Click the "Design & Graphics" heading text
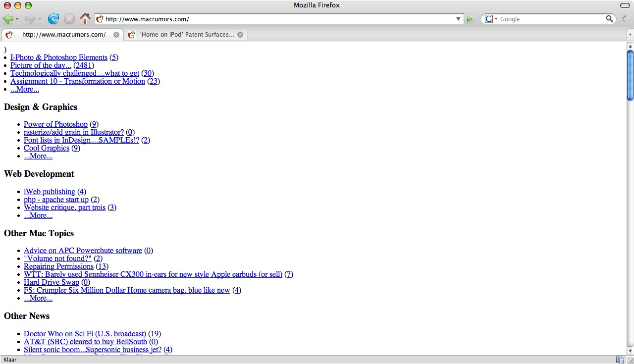 [41, 107]
